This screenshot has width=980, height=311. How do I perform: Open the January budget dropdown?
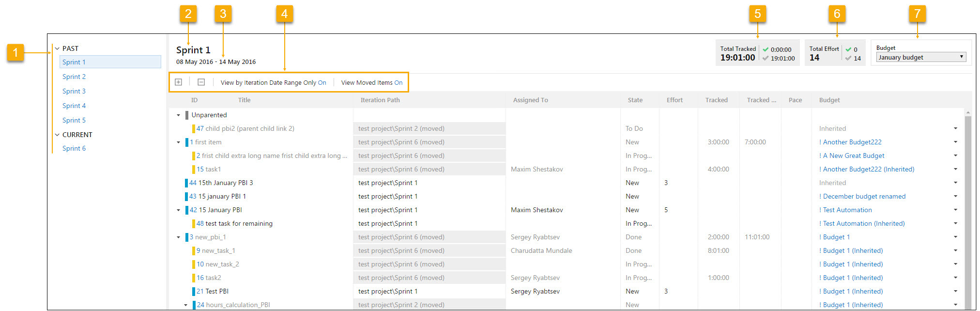921,57
